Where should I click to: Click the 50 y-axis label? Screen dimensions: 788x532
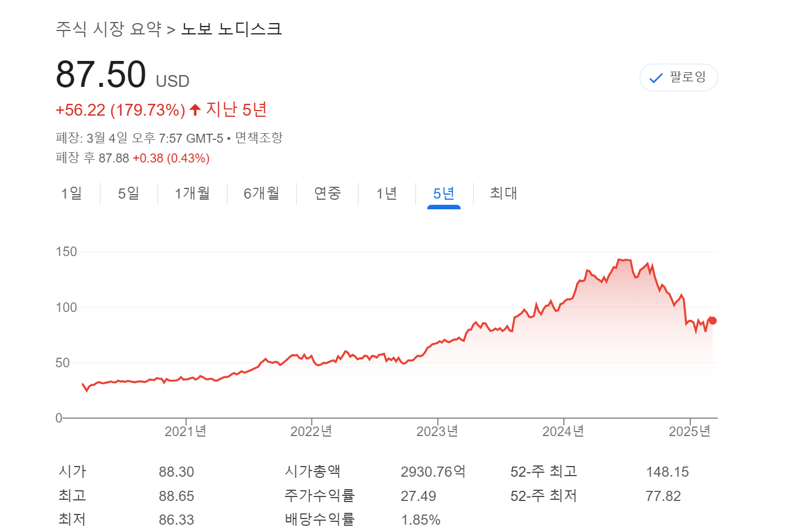click(63, 363)
